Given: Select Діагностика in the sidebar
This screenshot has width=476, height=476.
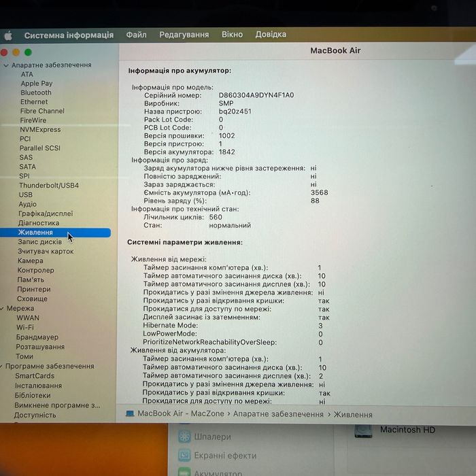Looking at the screenshot, I should pyautogui.click(x=39, y=223).
